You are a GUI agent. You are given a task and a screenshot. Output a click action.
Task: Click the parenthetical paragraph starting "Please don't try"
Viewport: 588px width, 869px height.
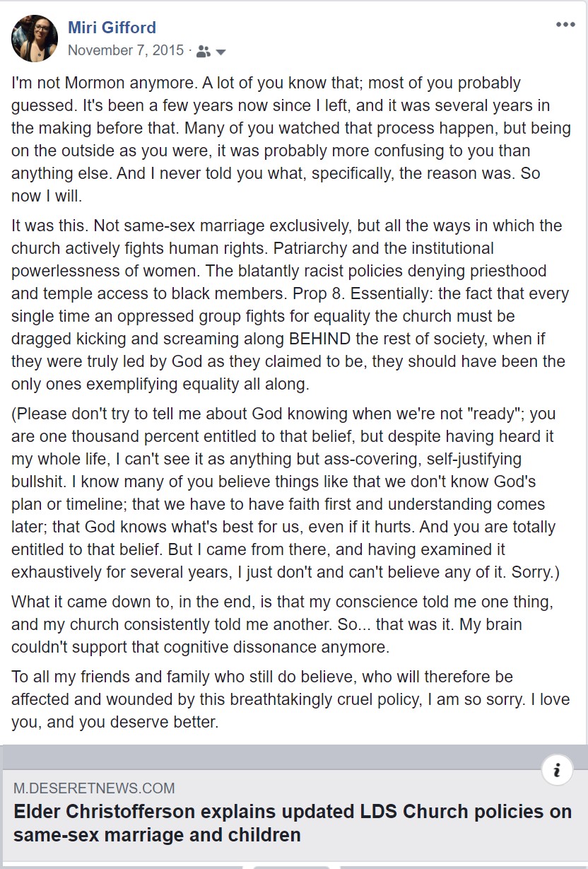pos(286,493)
